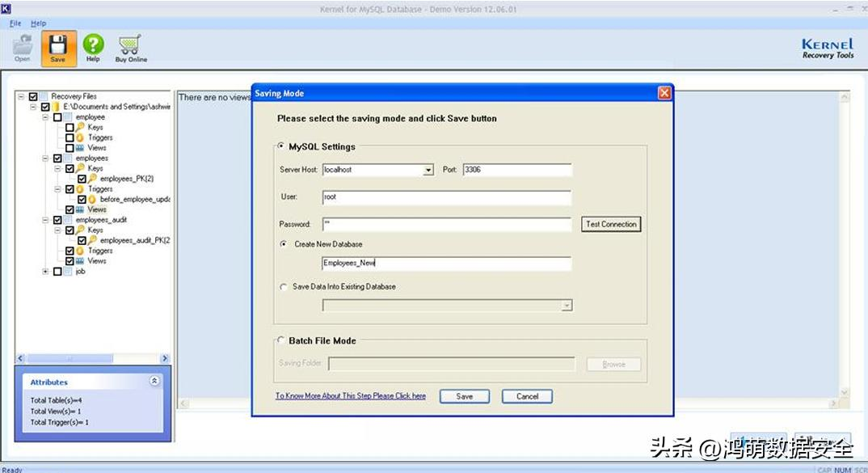This screenshot has width=868, height=473.
Task: Click the Open toolbar icon
Action: (23, 44)
